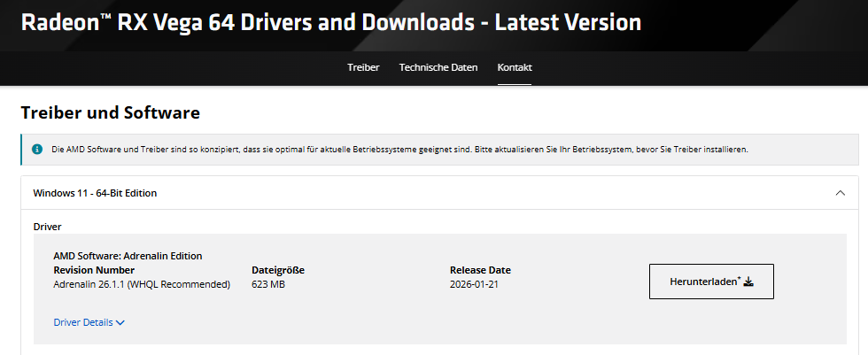Click the Revision Number label
The image size is (868, 355).
94,270
